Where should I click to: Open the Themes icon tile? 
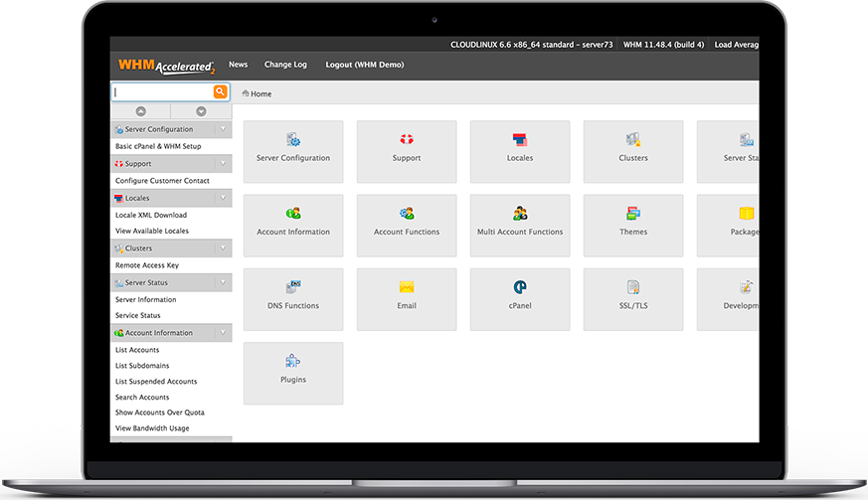pyautogui.click(x=633, y=214)
